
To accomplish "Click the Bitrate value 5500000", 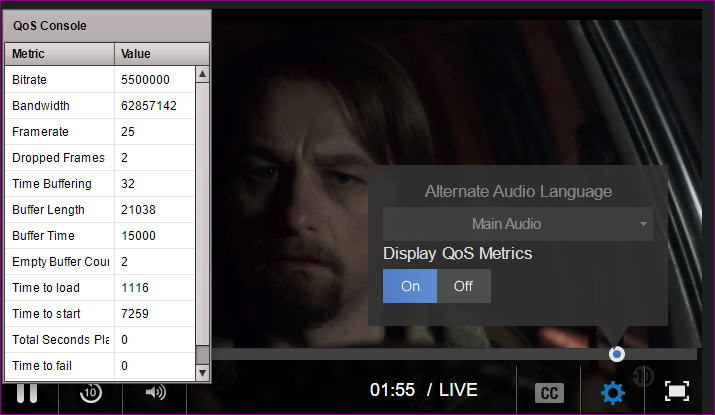I will [145, 80].
